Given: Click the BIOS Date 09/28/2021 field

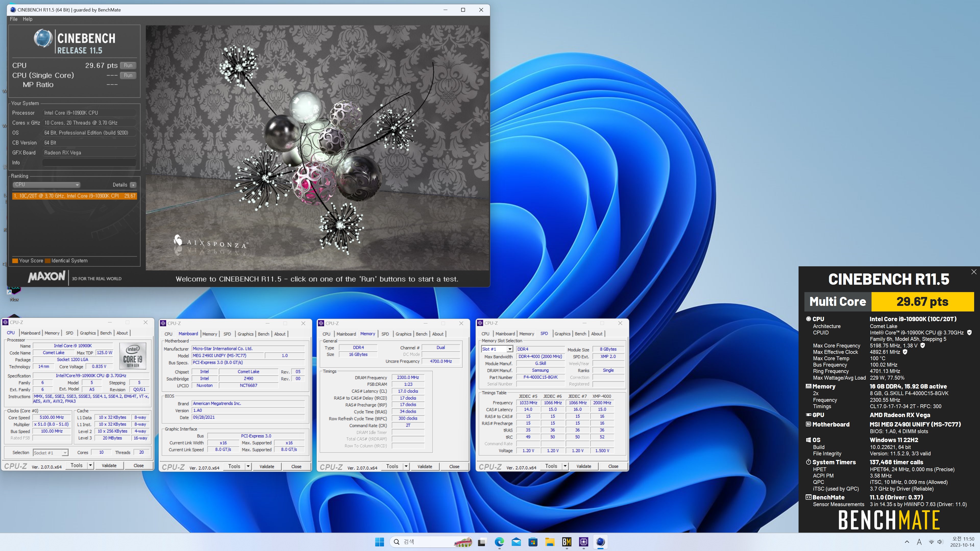Looking at the screenshot, I should click(248, 417).
